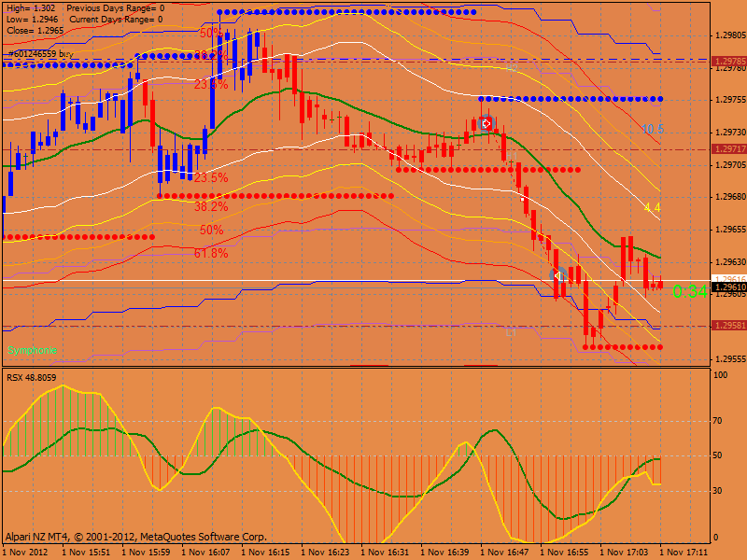Click the red 1.29785 price tag
Viewport: 747px width, 560px height.
point(729,62)
